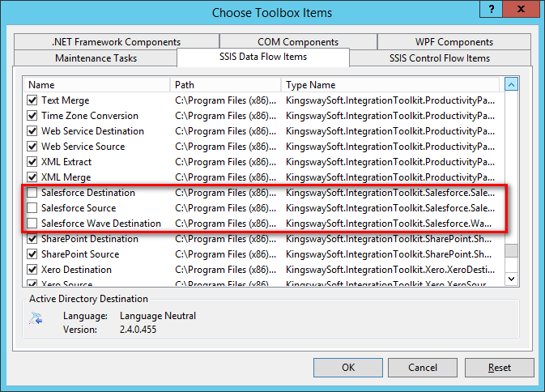Sort list by the Name column header
Viewport: 545px width, 392px height.
coord(96,85)
